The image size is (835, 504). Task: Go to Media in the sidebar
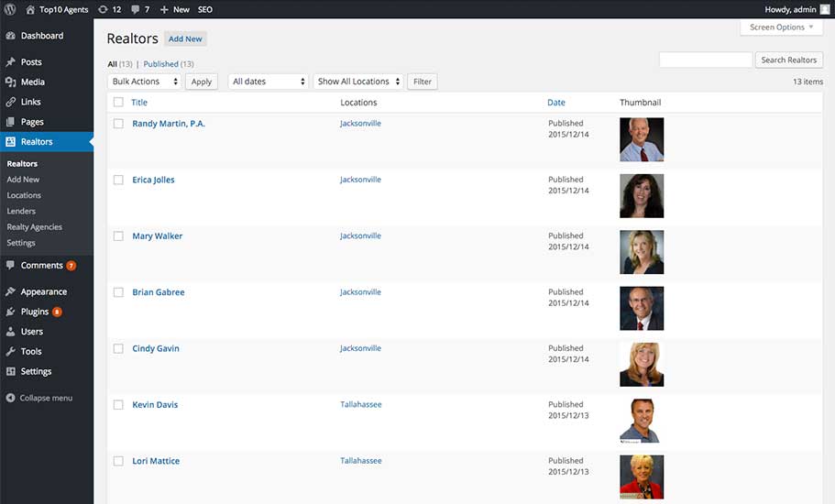click(x=32, y=82)
